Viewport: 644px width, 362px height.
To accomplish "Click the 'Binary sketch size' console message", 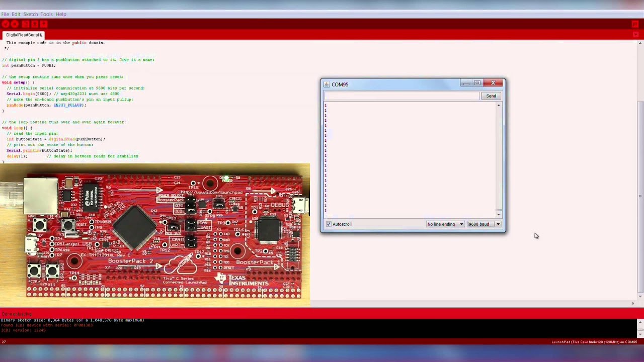I will point(72,320).
